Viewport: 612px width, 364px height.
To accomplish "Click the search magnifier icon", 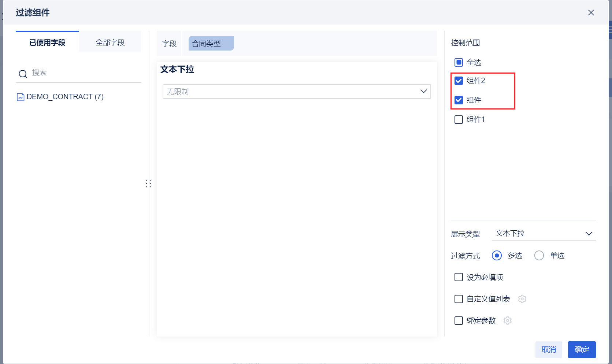I will click(x=23, y=74).
